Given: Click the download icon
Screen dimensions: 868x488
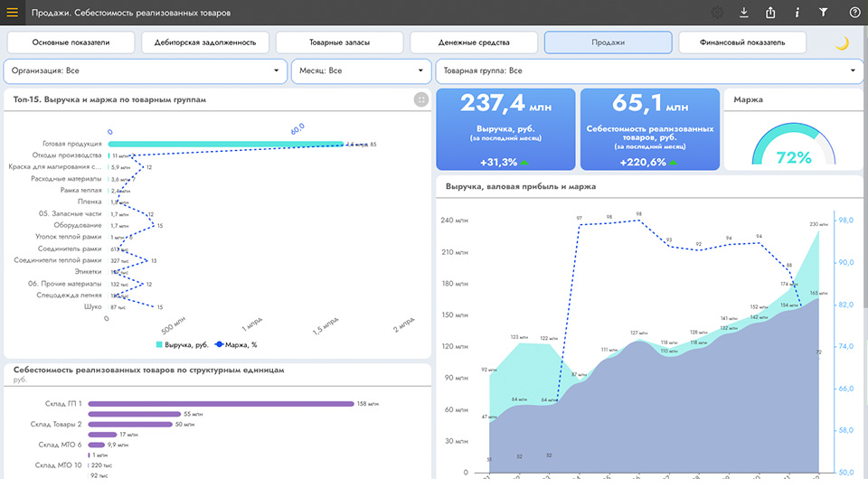Looking at the screenshot, I should click(744, 12).
